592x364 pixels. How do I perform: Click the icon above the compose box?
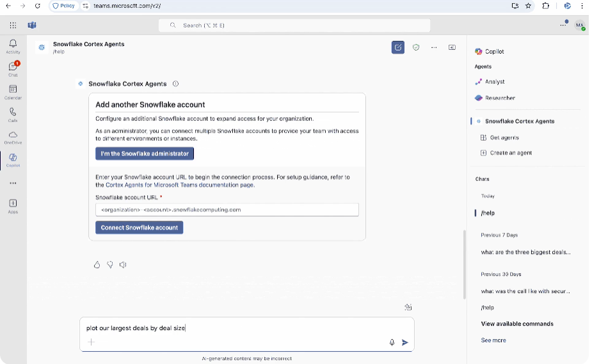click(408, 307)
